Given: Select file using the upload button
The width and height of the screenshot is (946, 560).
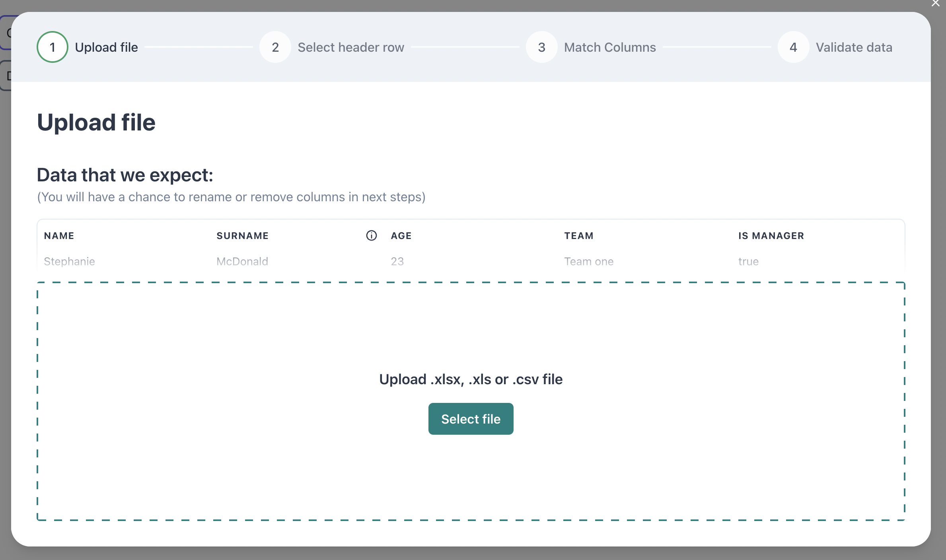Looking at the screenshot, I should coord(471,419).
